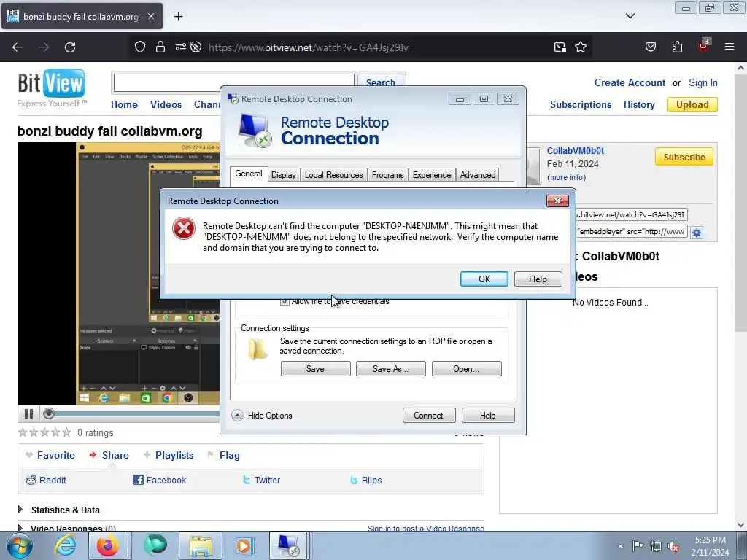Go to BitView Home

(x=124, y=104)
